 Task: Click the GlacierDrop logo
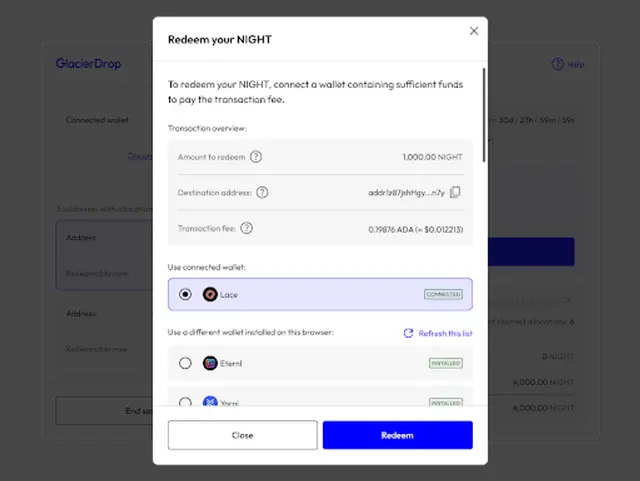(x=87, y=64)
